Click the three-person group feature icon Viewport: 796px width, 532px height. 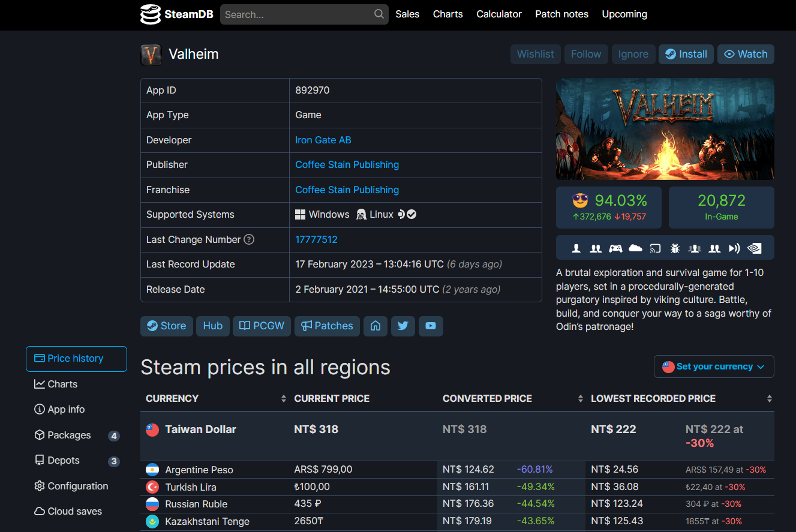(x=695, y=248)
